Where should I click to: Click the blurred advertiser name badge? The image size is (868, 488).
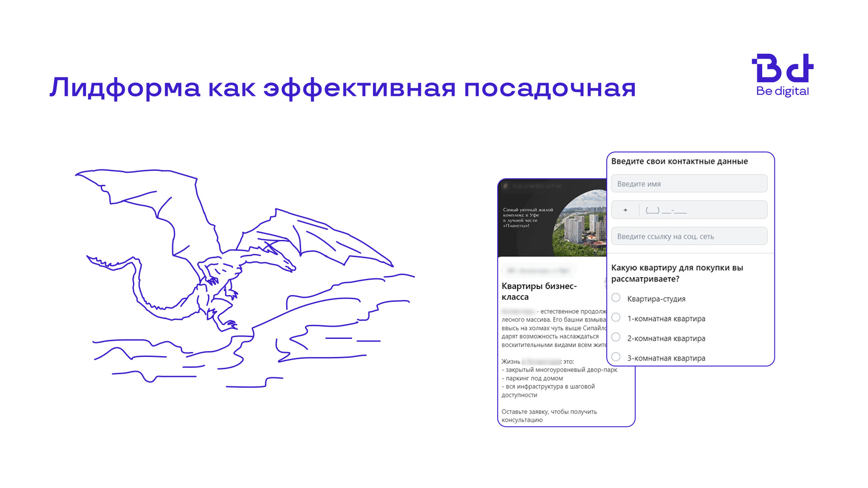pyautogui.click(x=538, y=271)
